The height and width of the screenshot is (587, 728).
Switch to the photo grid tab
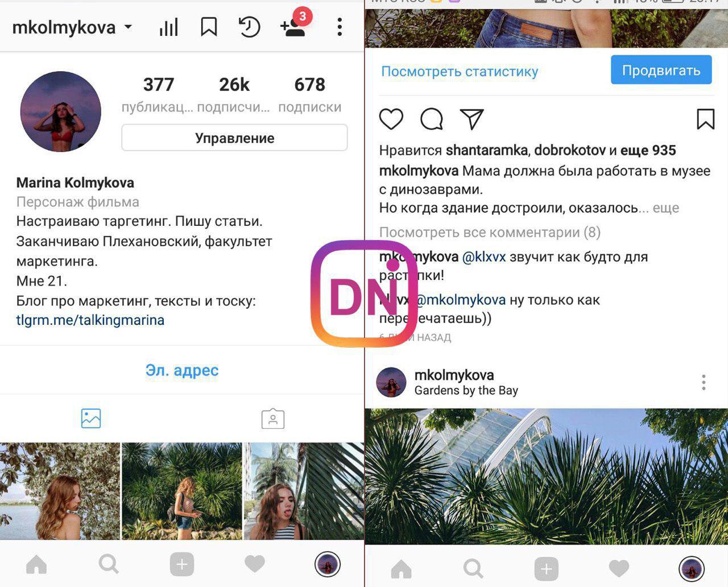point(91,418)
